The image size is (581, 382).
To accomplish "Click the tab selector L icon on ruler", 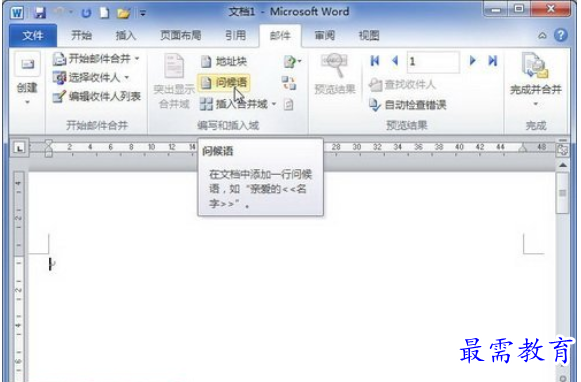I will click(19, 148).
